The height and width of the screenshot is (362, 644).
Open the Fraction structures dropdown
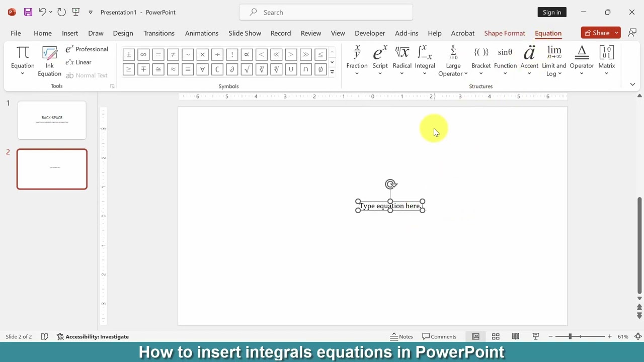[x=357, y=61]
